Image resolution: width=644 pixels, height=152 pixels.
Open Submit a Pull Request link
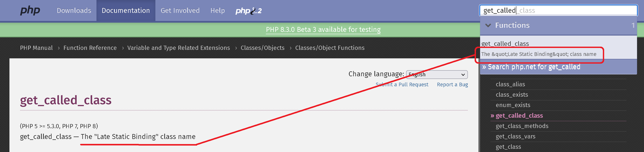[402, 85]
